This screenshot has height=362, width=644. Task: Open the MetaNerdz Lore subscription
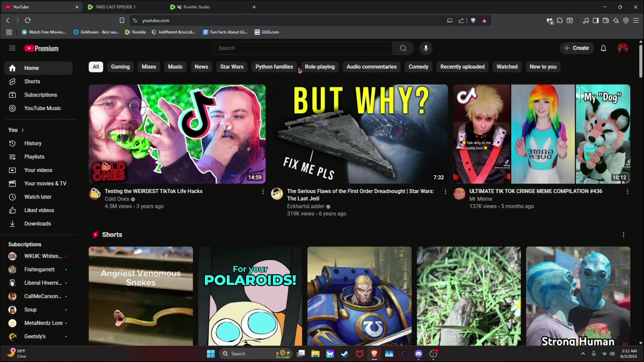pyautogui.click(x=38, y=323)
